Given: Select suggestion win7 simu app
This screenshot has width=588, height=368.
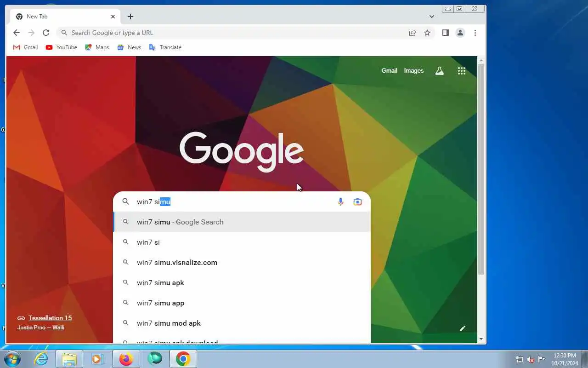Looking at the screenshot, I should click(x=242, y=303).
